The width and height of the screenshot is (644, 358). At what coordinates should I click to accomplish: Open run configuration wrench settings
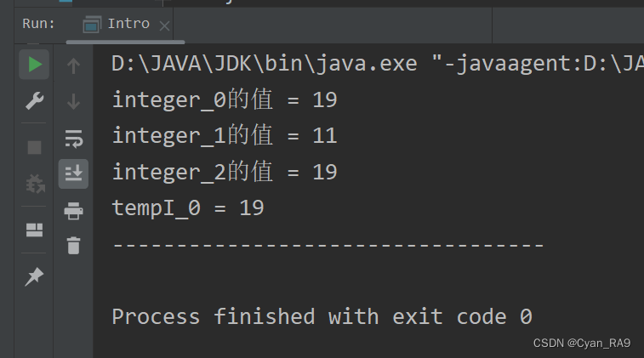click(35, 101)
